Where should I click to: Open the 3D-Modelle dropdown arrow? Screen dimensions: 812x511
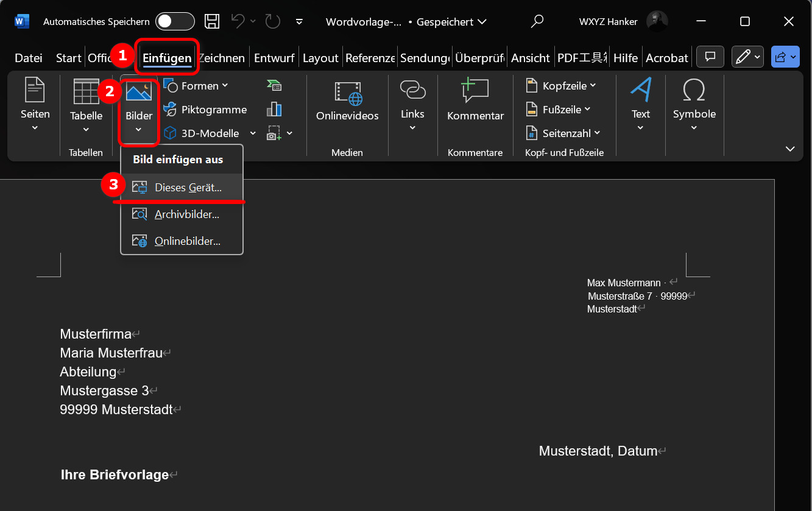pos(253,133)
